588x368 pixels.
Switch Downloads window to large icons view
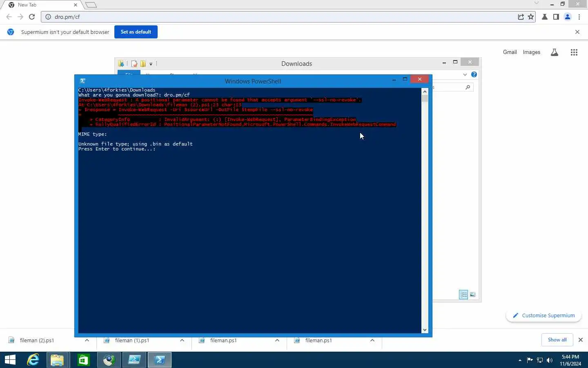pos(472,294)
